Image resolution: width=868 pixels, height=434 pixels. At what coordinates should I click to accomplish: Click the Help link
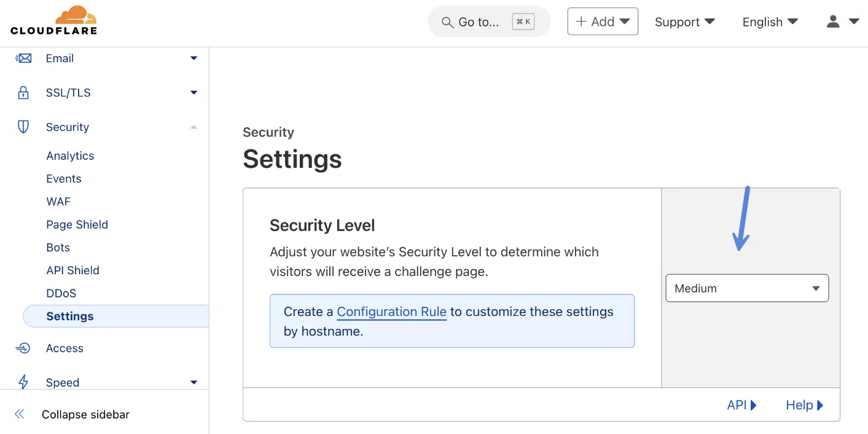(803, 404)
